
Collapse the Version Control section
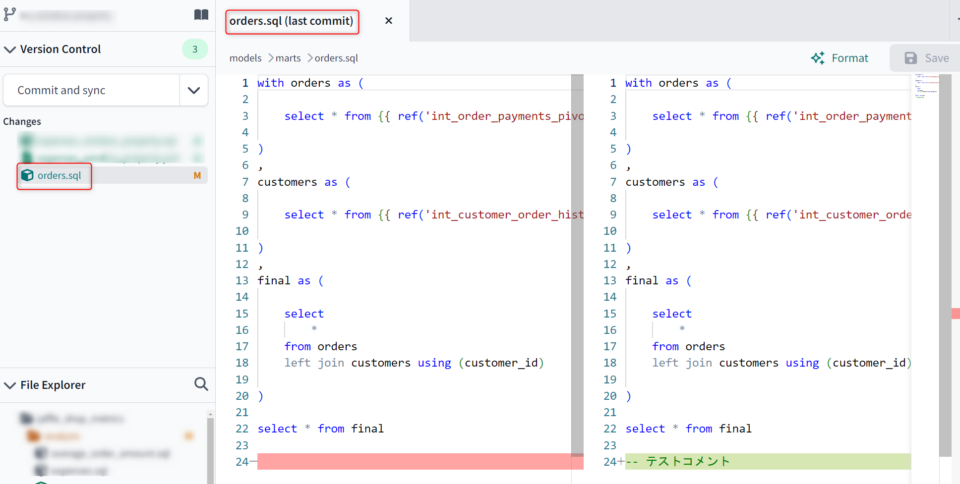pos(10,50)
